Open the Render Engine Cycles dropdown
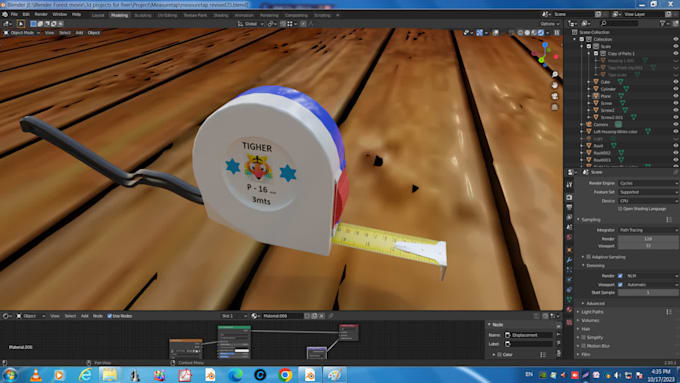680x383 pixels. point(648,183)
